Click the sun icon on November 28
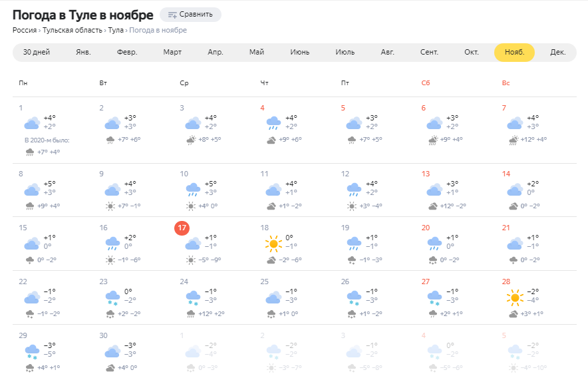The height and width of the screenshot is (382, 588). tap(515, 298)
